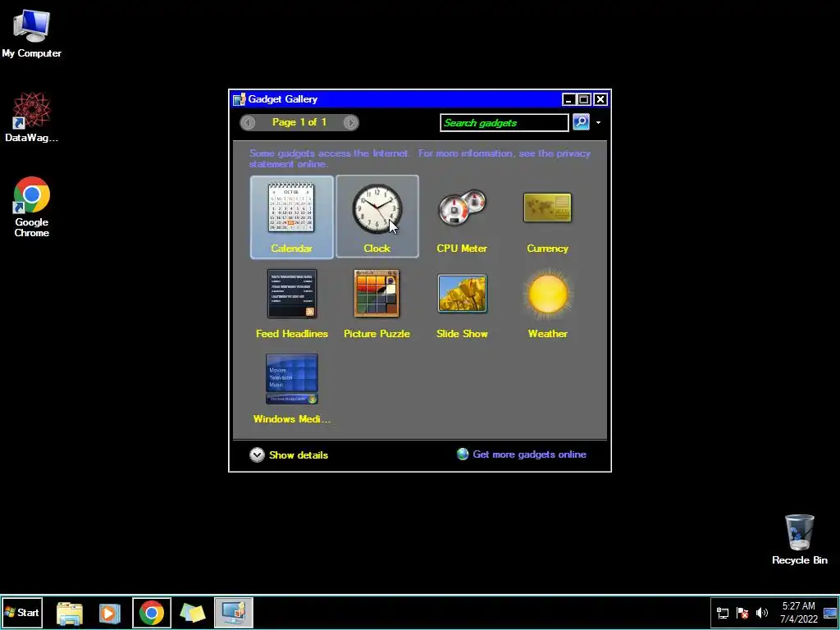Select My Computer desktop icon
The width and height of the screenshot is (840, 630).
31,33
